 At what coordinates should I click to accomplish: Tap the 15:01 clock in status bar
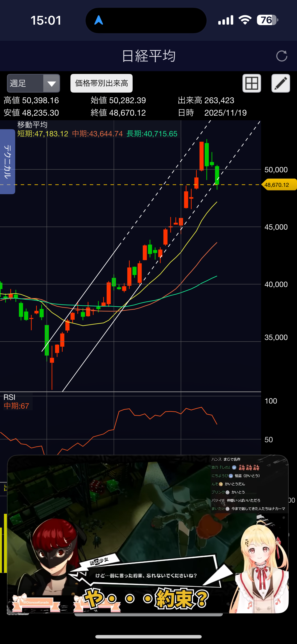(46, 20)
